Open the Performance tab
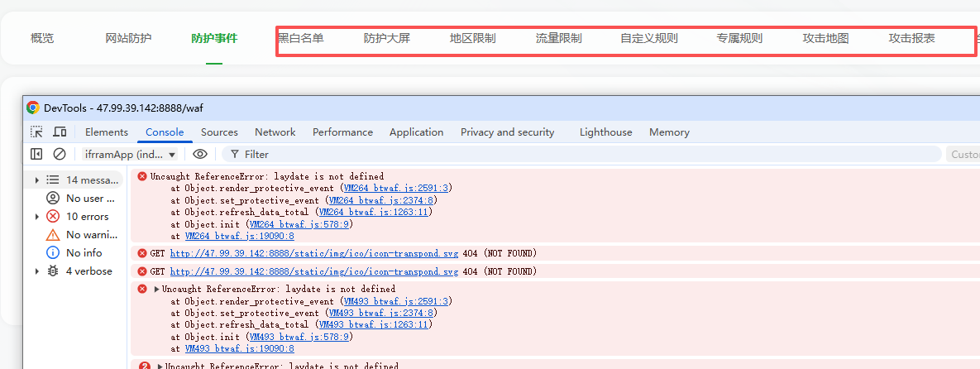Screen dimensions: 980x369 [342, 132]
